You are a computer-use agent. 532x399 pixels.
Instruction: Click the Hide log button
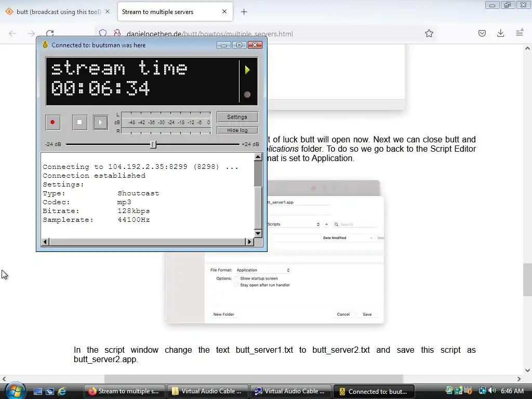point(237,130)
